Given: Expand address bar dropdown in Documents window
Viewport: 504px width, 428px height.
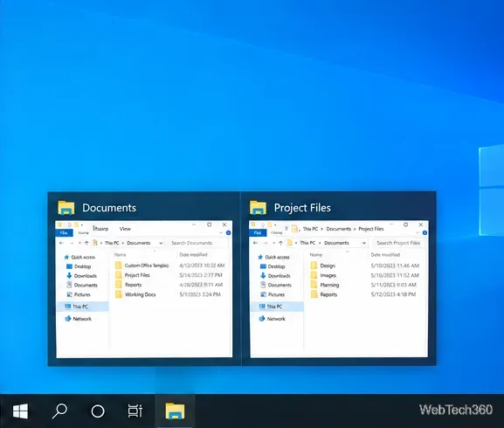Looking at the screenshot, I should [161, 243].
